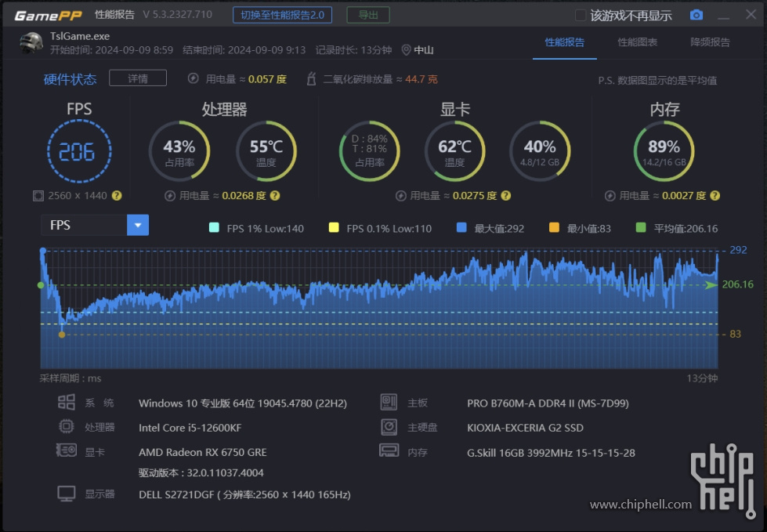The image size is (767, 532).
Task: Click the blue max-value marker on chart
Action: tap(43, 251)
